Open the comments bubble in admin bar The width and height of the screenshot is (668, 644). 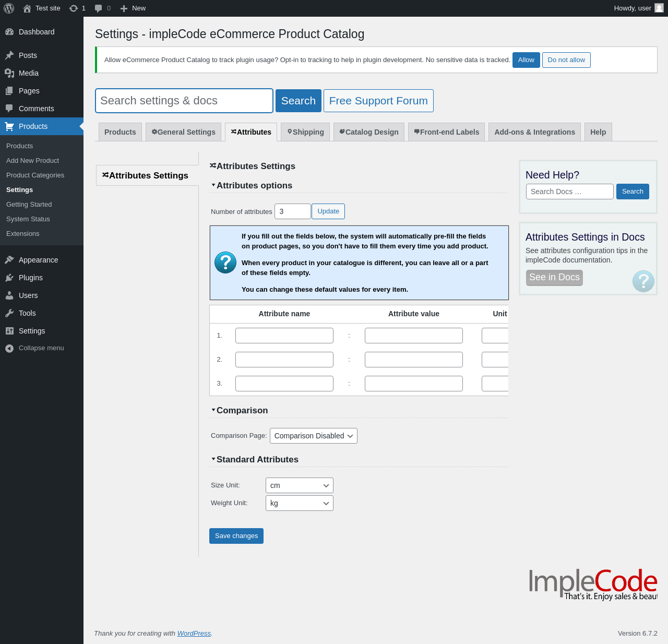pyautogui.click(x=99, y=8)
